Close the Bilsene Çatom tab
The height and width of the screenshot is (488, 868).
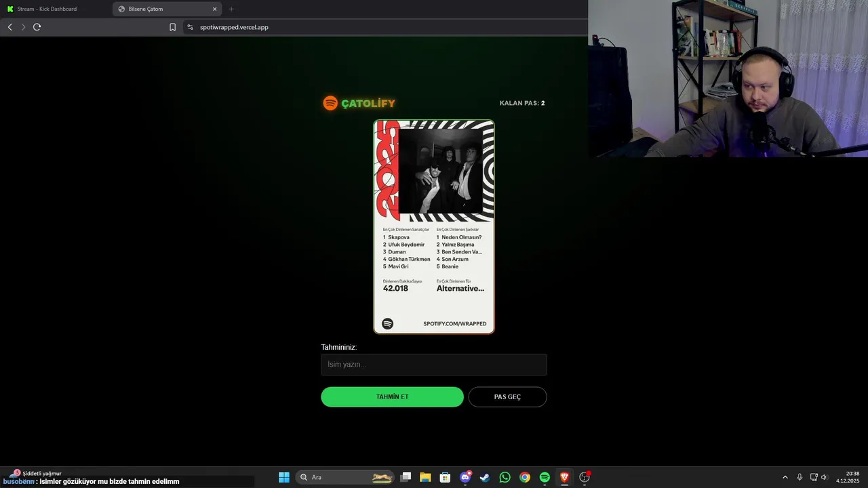click(x=215, y=9)
